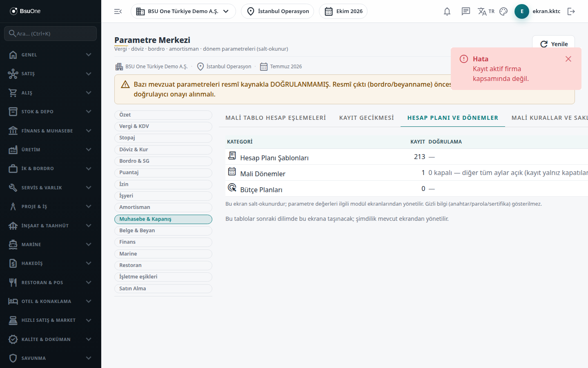Viewport: 588px width, 368px height.
Task: Open the Kalite & Doküman badge icon
Action: click(x=13, y=339)
